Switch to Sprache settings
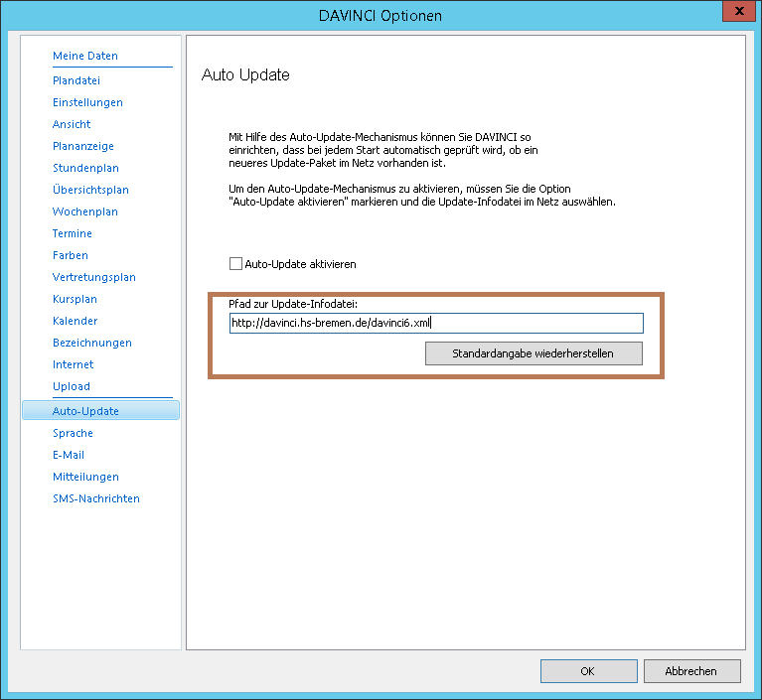Image resolution: width=762 pixels, height=700 pixels. (x=73, y=433)
